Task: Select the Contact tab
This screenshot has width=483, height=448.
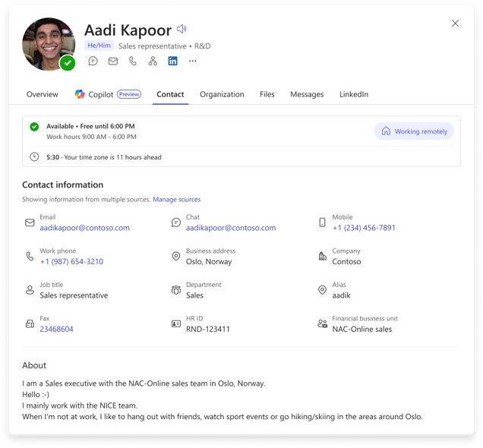Action: coord(170,94)
